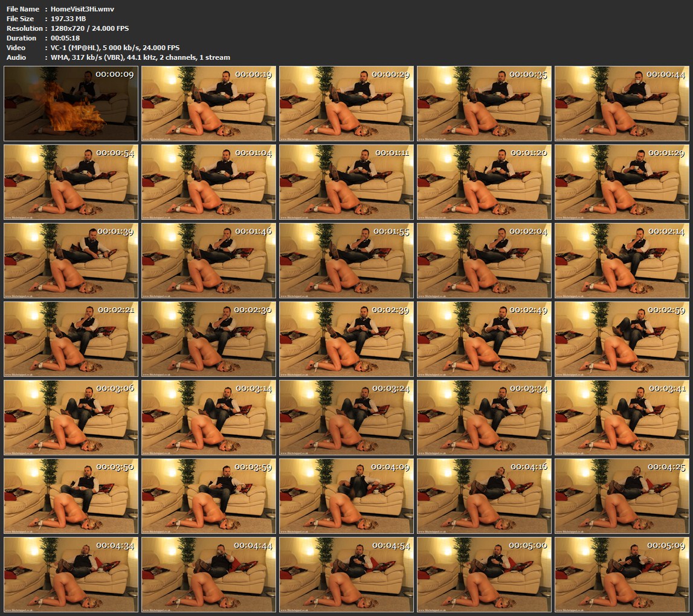Select the thumbnail marked 00:03:24
Screen dimensions: 693x616
347,417
